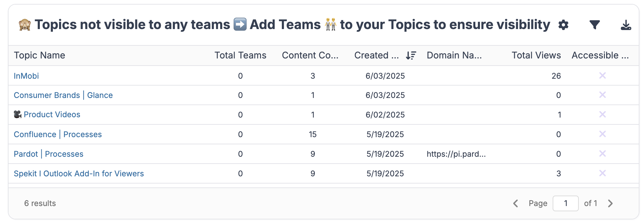Go to previous page with left chevron
644x224 pixels.
[515, 203]
